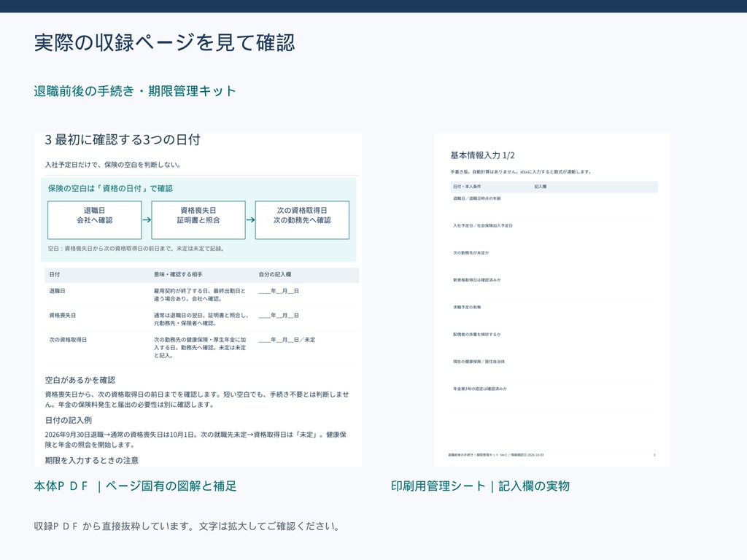
Task: Click paragraph starting 資格喪失日から、次の資格取得日の前日まで
Action: pos(197,400)
